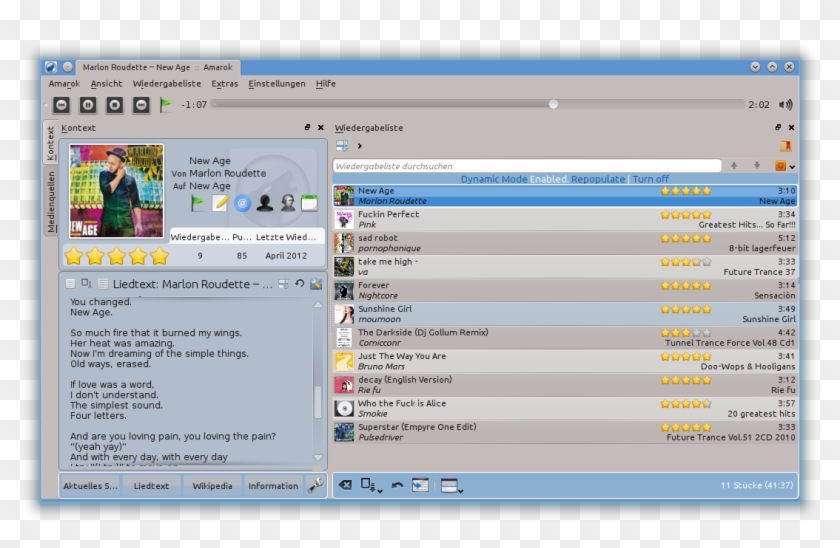Screen dimensions: 840x548
Task: Click the playlist sort icon in breadcrumb bar
Action: coord(342,146)
